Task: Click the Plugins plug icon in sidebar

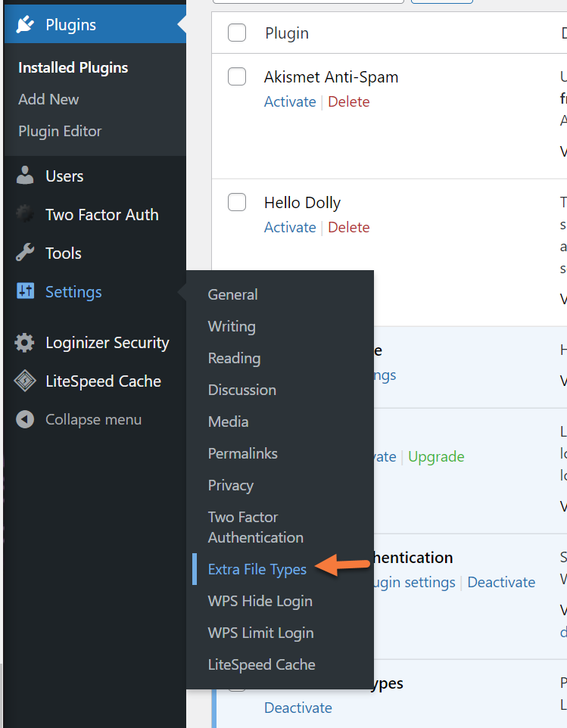Action: pos(25,25)
